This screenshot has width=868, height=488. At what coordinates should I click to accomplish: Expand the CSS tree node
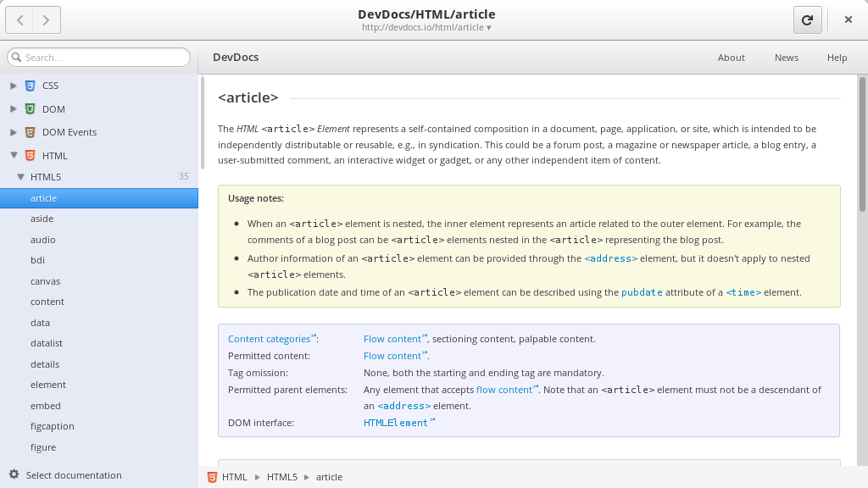pyautogui.click(x=14, y=86)
